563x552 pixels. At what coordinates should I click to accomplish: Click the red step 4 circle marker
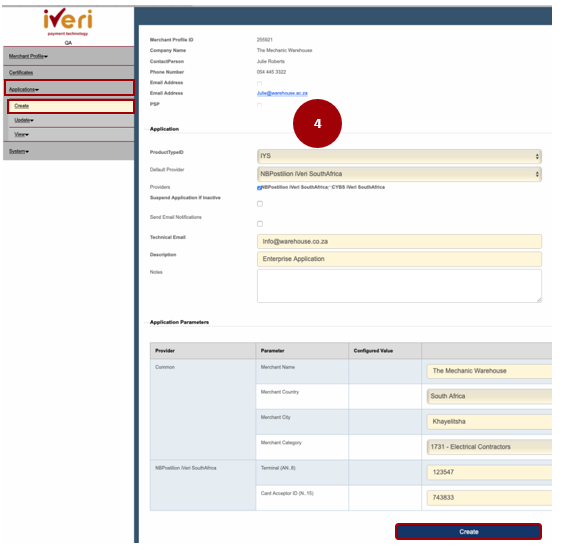pos(317,124)
